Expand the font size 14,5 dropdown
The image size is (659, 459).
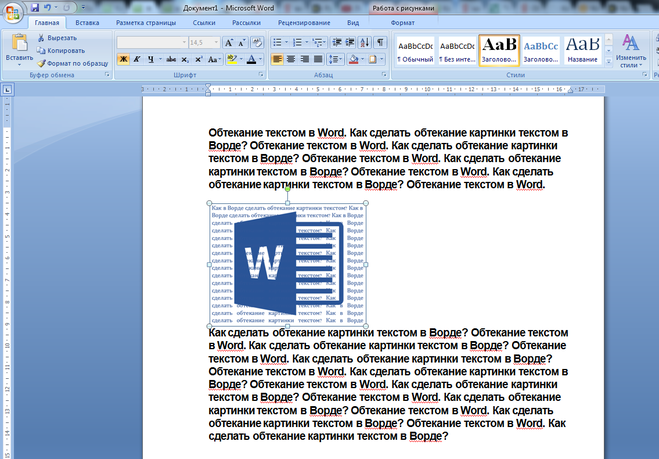(x=216, y=42)
